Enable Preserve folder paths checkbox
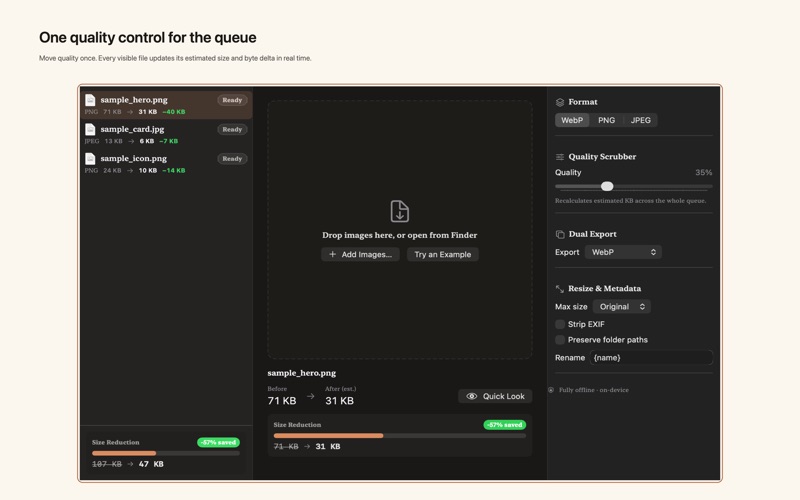800x500 pixels. (x=560, y=340)
